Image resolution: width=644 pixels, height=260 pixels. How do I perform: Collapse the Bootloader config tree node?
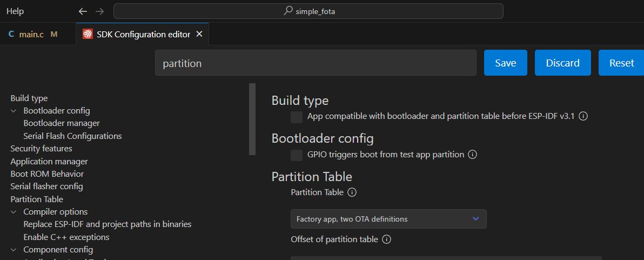[14, 111]
